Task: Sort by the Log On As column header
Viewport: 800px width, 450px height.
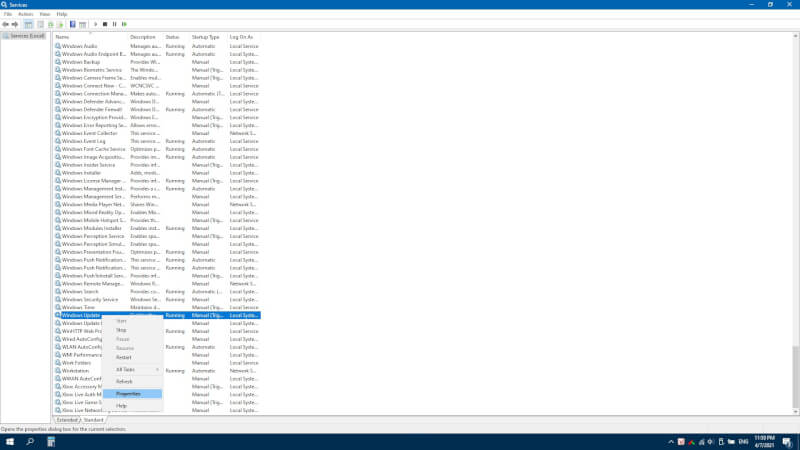Action: click(244, 37)
